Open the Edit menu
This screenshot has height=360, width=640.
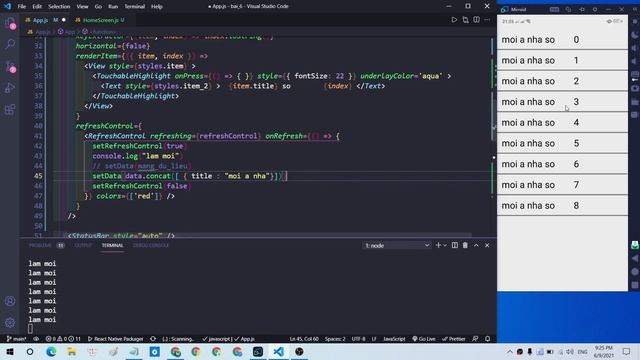pos(37,6)
